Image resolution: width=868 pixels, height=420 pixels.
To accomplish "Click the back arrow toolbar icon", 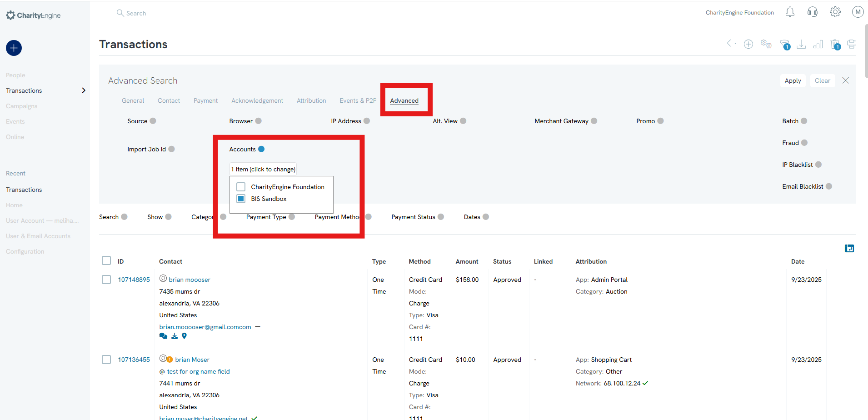I will [732, 44].
